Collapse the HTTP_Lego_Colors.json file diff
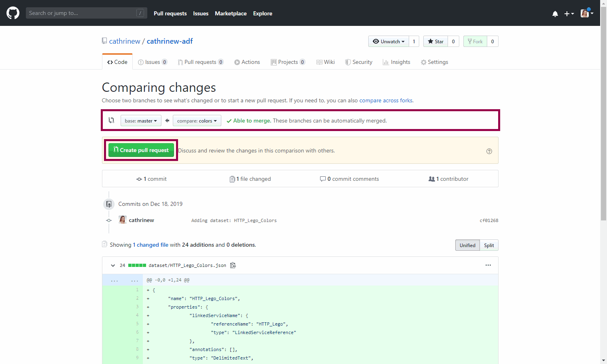Image resolution: width=607 pixels, height=364 pixels. tap(113, 265)
